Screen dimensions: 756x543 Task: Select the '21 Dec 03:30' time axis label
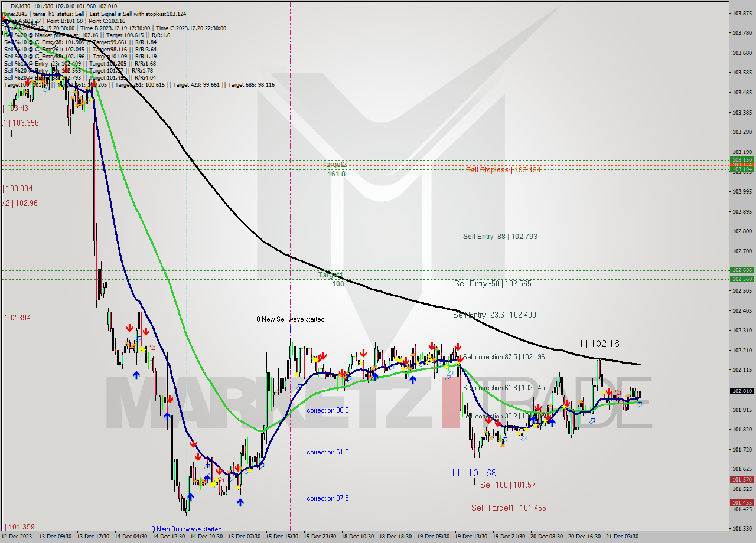pos(621,537)
